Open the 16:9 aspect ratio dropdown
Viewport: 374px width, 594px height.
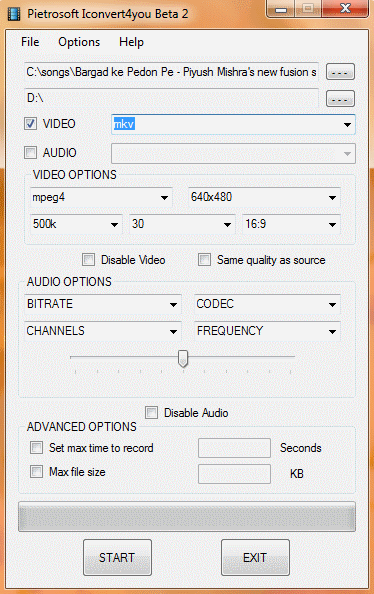pos(291,224)
